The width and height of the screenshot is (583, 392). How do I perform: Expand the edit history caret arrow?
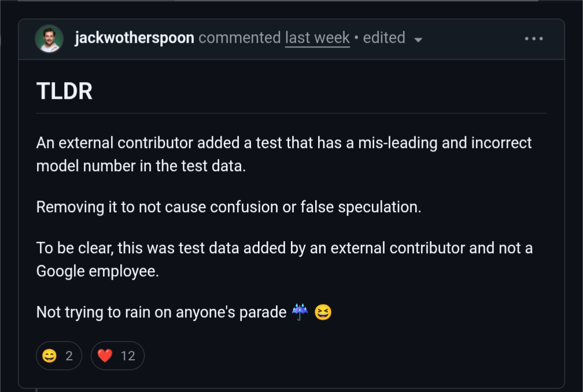pos(418,39)
